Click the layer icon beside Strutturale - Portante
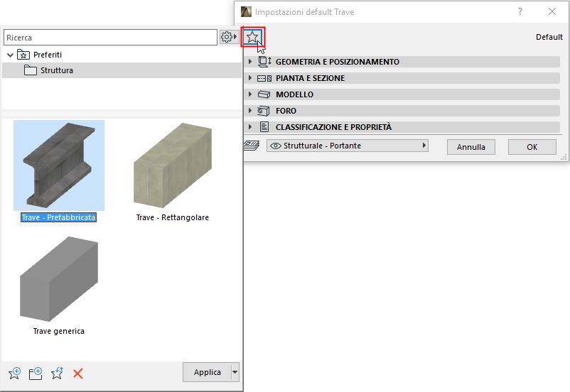Image resolution: width=570 pixels, height=392 pixels. 252,146
